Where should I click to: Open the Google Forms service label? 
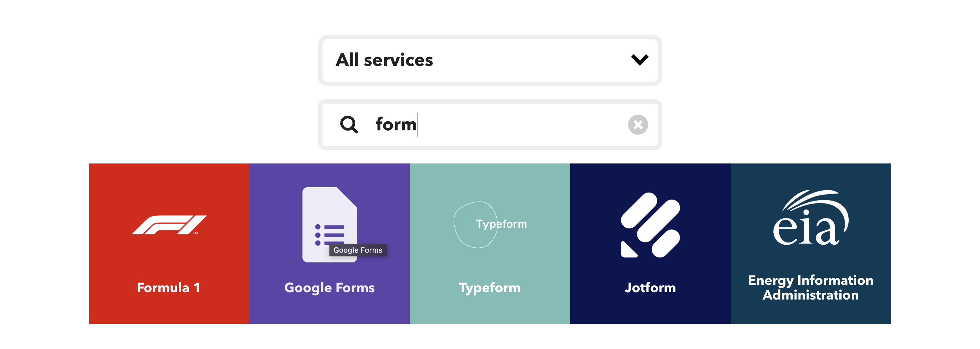(x=329, y=288)
